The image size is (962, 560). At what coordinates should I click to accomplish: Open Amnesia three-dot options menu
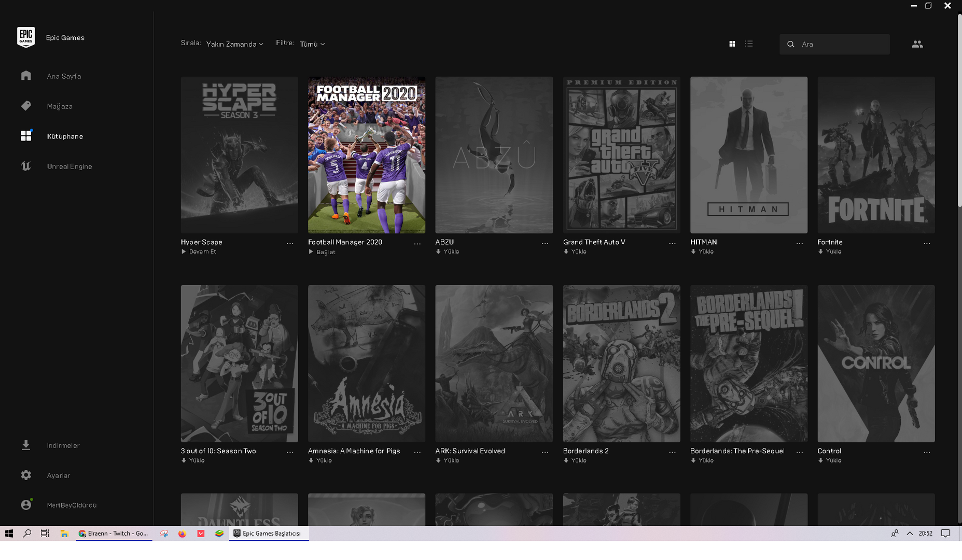tap(417, 452)
